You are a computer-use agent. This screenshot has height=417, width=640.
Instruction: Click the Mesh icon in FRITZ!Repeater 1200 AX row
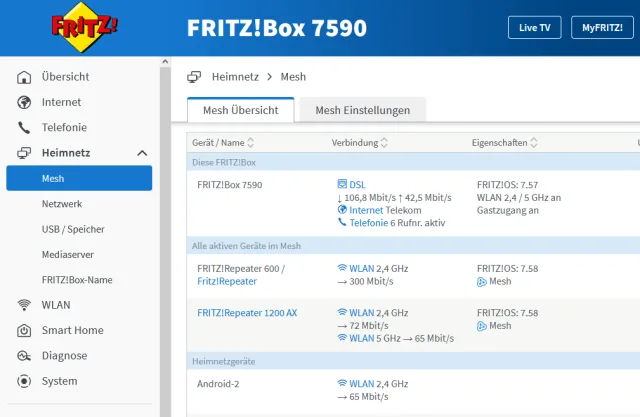pyautogui.click(x=482, y=326)
